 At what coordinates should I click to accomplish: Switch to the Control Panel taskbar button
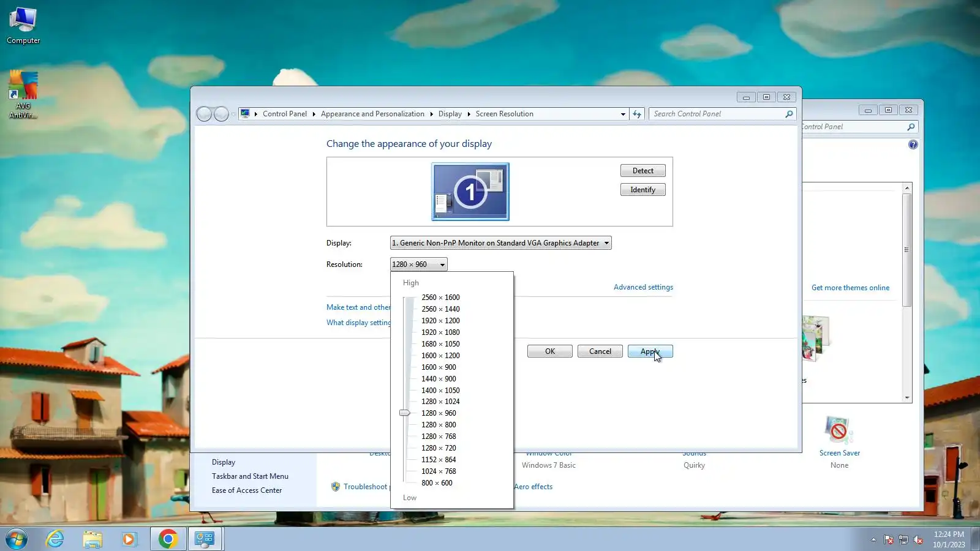tap(205, 539)
